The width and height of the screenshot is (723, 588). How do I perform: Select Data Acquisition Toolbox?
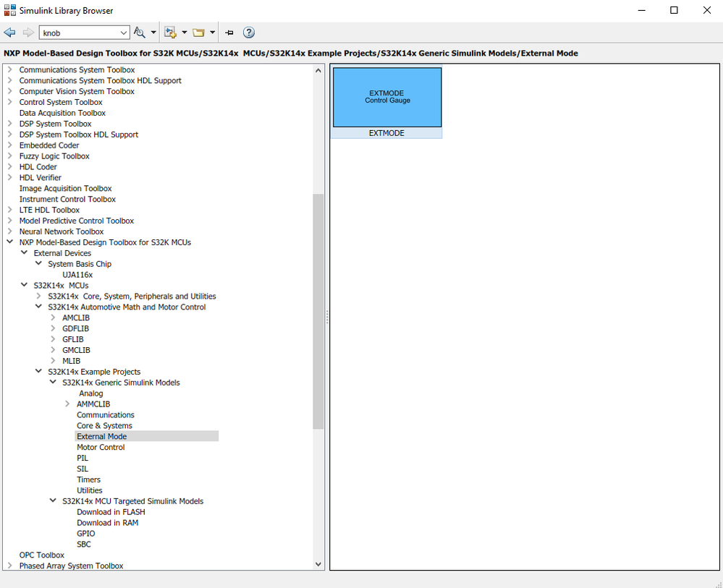coord(62,113)
